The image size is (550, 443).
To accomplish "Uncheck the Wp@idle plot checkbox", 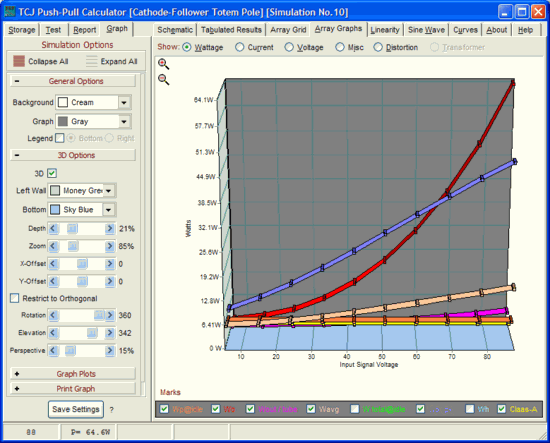I will pyautogui.click(x=164, y=409).
